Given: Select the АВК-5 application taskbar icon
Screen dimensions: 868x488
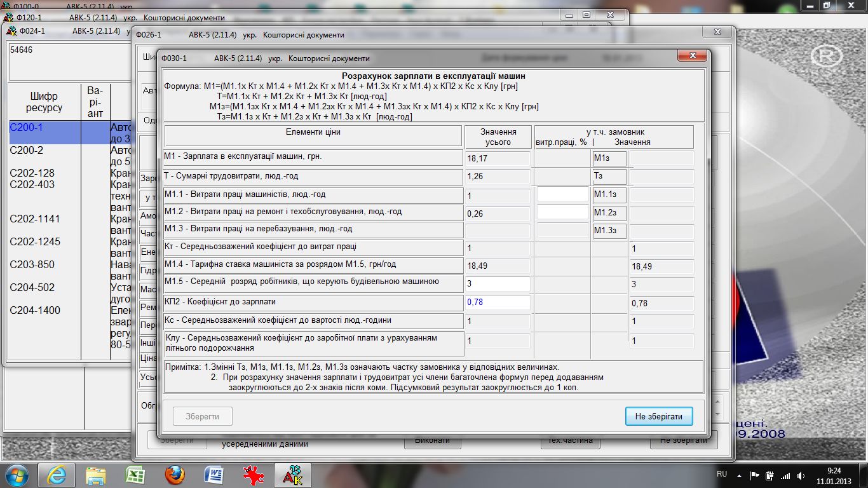Looking at the screenshot, I should 292,475.
